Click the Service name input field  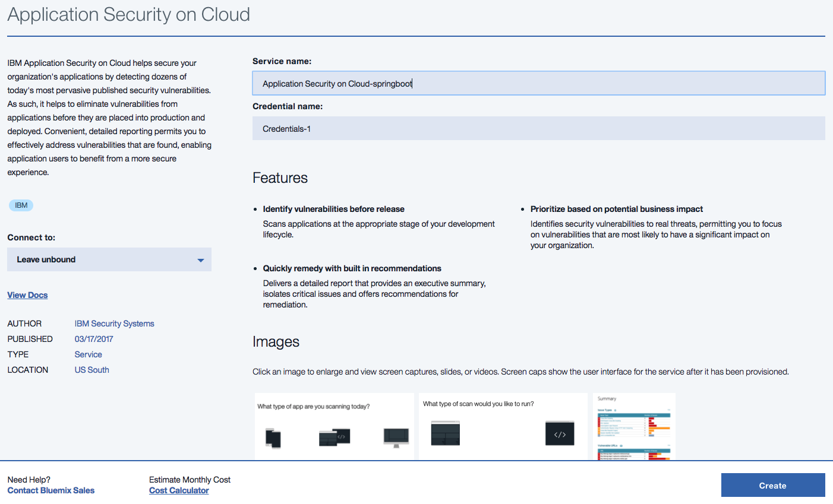tap(538, 83)
